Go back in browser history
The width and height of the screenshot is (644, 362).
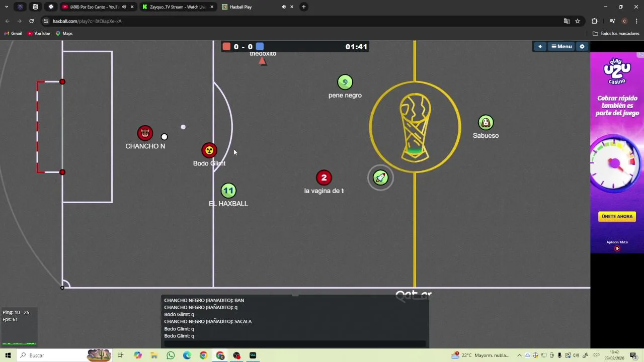tap(7, 21)
